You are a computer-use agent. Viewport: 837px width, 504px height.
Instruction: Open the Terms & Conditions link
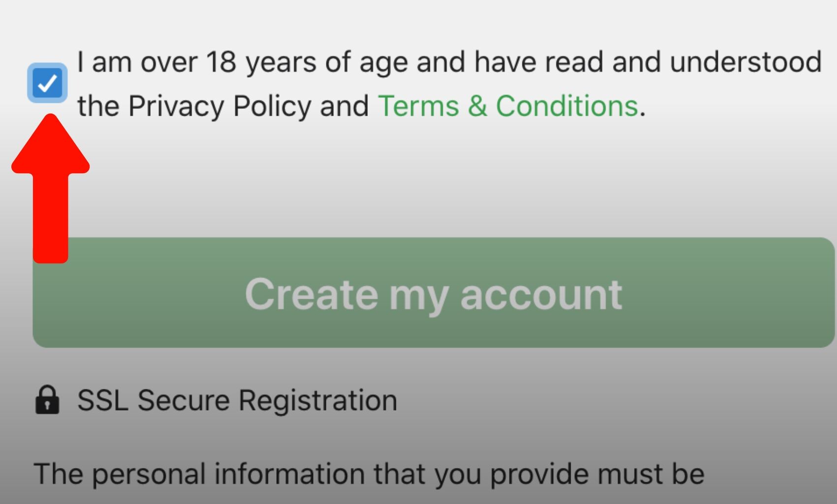coord(508,106)
